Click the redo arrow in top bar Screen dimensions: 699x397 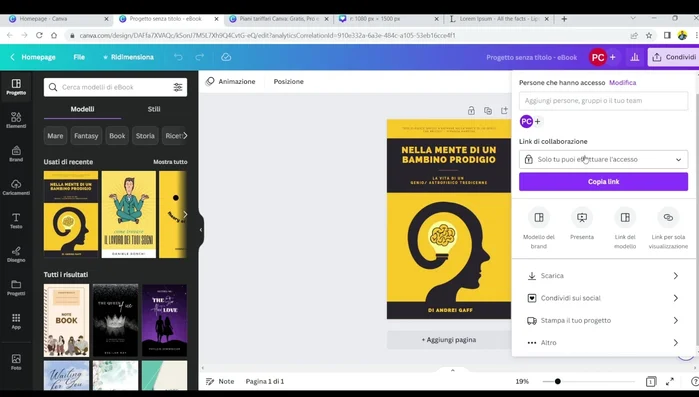click(x=199, y=57)
